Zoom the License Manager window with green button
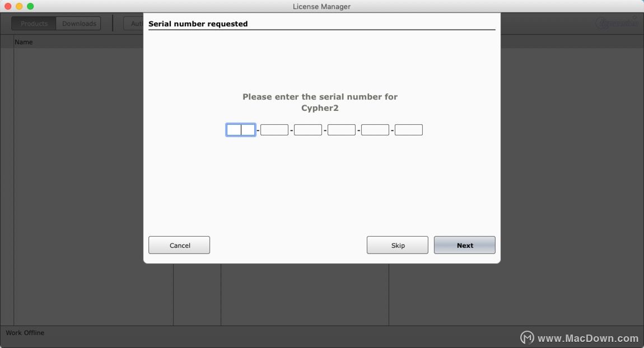The height and width of the screenshot is (348, 644). (x=30, y=6)
